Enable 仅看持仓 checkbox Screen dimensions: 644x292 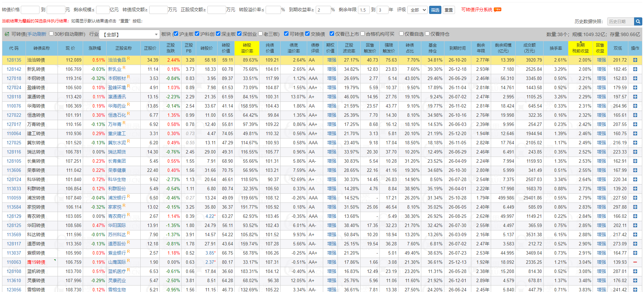427,34
